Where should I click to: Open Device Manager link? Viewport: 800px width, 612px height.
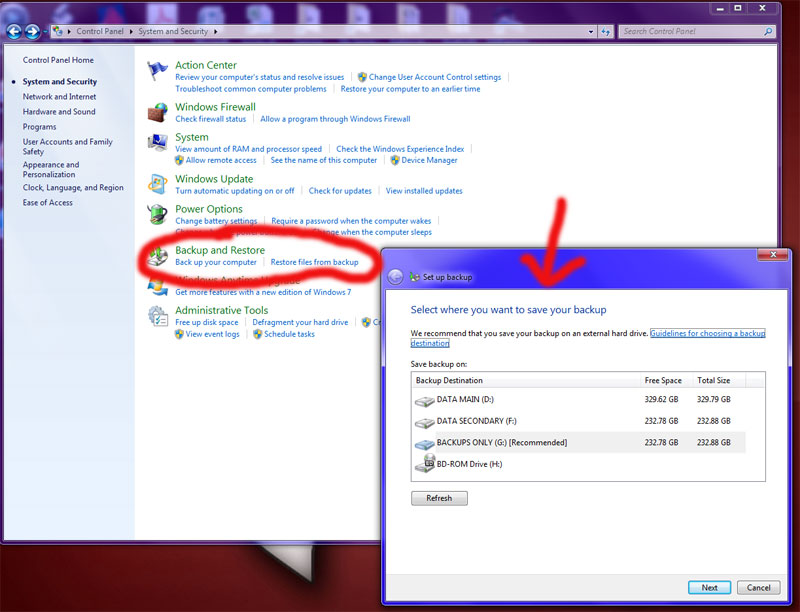point(429,160)
